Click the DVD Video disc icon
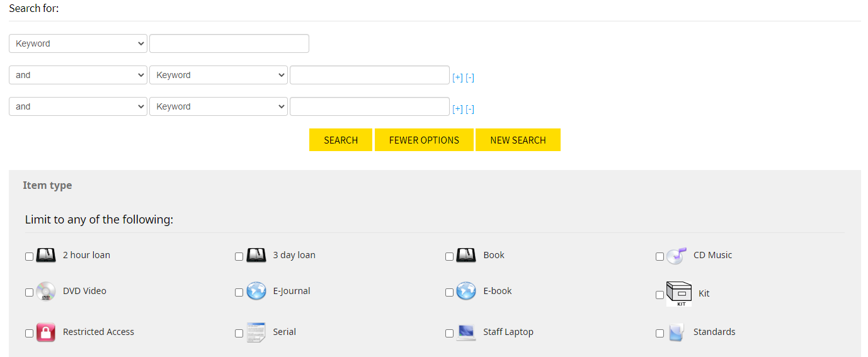Screen dimensions: 868x357 pos(46,292)
